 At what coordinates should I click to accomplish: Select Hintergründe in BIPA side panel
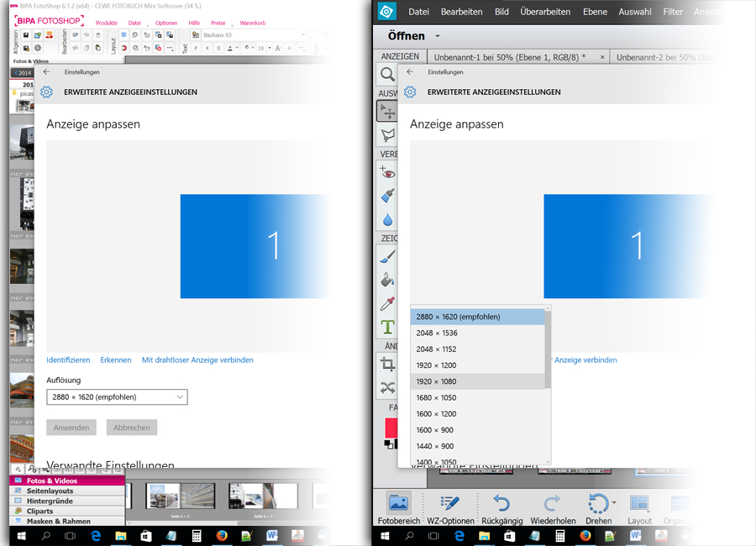(67, 501)
